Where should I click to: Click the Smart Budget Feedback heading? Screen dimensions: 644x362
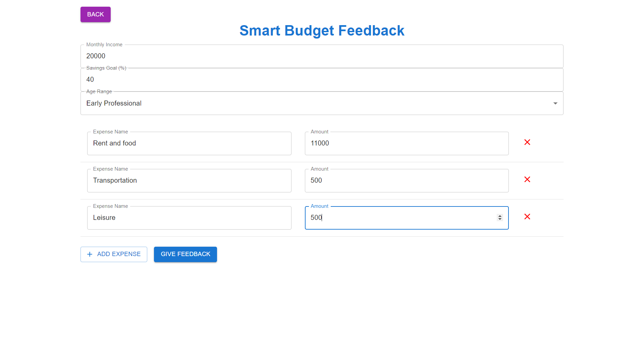point(322,31)
